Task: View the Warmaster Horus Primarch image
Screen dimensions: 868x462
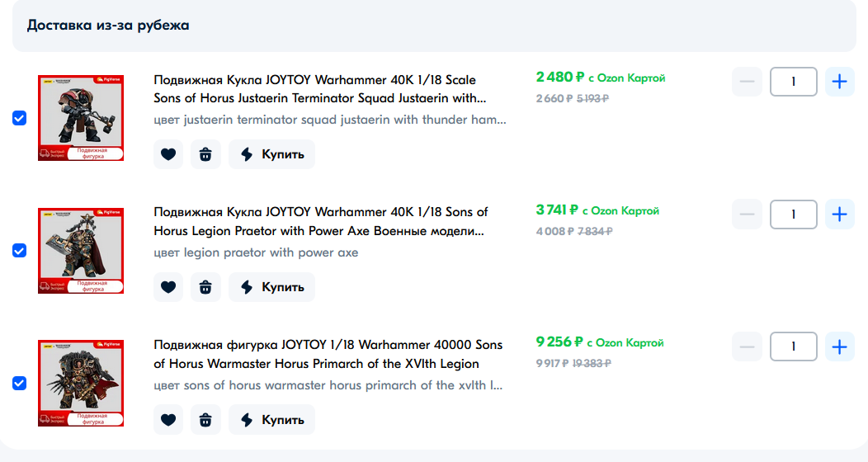Action: click(81, 383)
